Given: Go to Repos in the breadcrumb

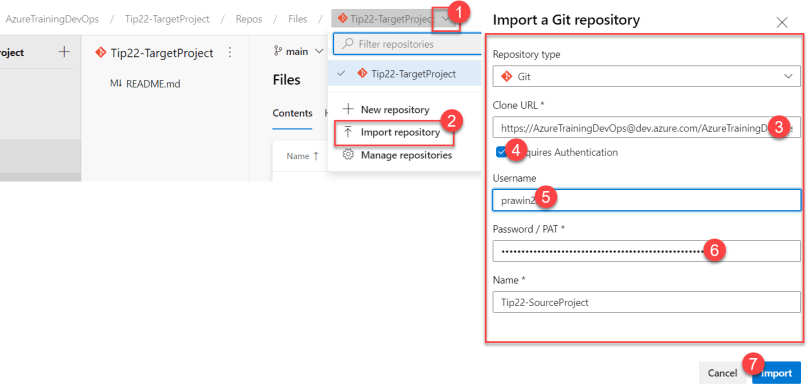Looking at the screenshot, I should click(x=249, y=19).
